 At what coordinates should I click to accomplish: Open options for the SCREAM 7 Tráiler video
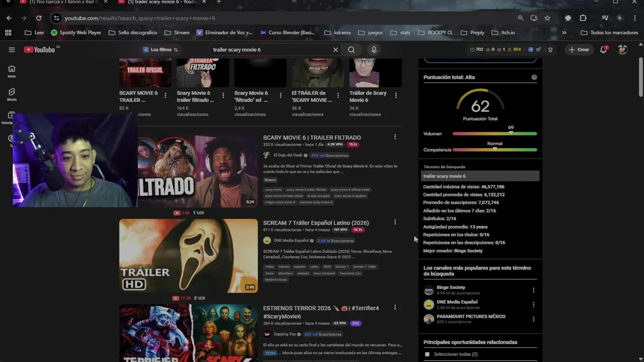pos(395,222)
